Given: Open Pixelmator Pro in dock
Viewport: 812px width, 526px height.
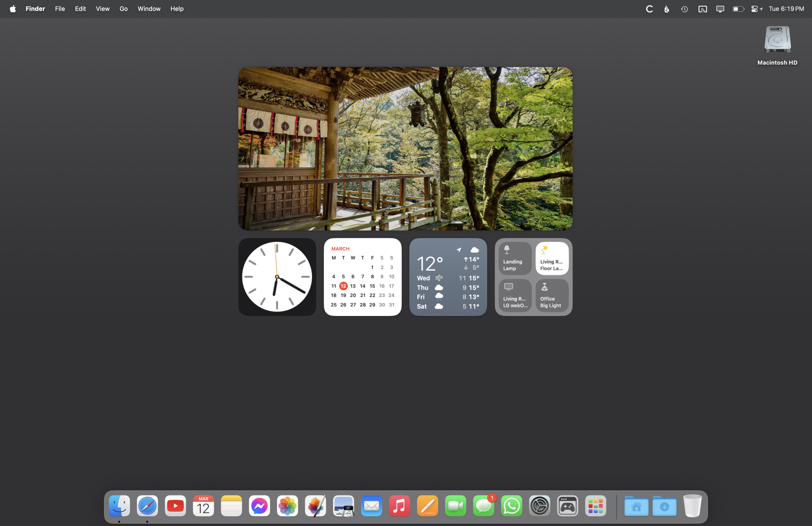Looking at the screenshot, I should point(315,506).
